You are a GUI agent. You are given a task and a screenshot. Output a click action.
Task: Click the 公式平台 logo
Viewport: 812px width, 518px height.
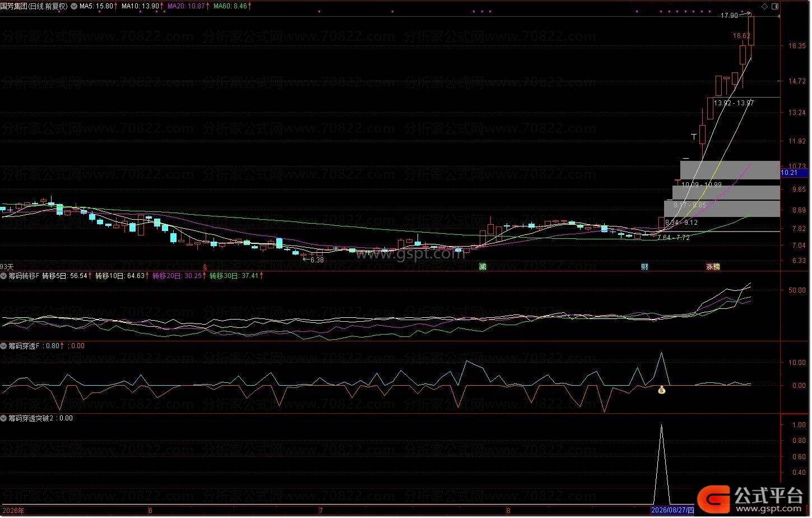[x=750, y=497]
